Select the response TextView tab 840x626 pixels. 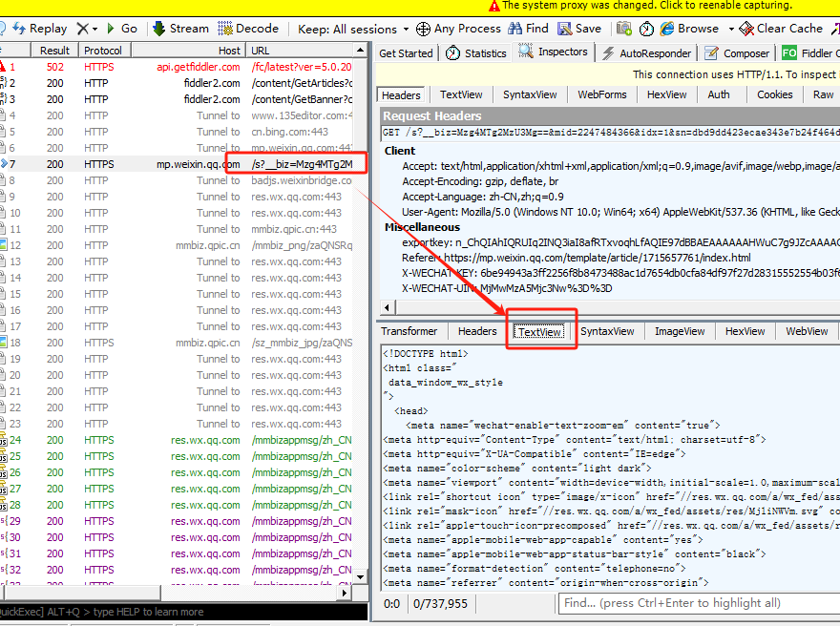[x=539, y=332]
